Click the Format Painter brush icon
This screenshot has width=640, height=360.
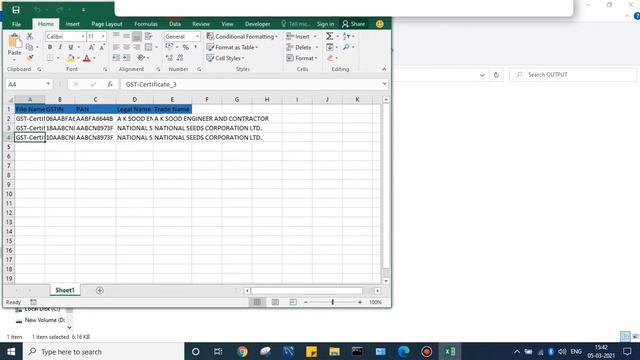coord(30,58)
